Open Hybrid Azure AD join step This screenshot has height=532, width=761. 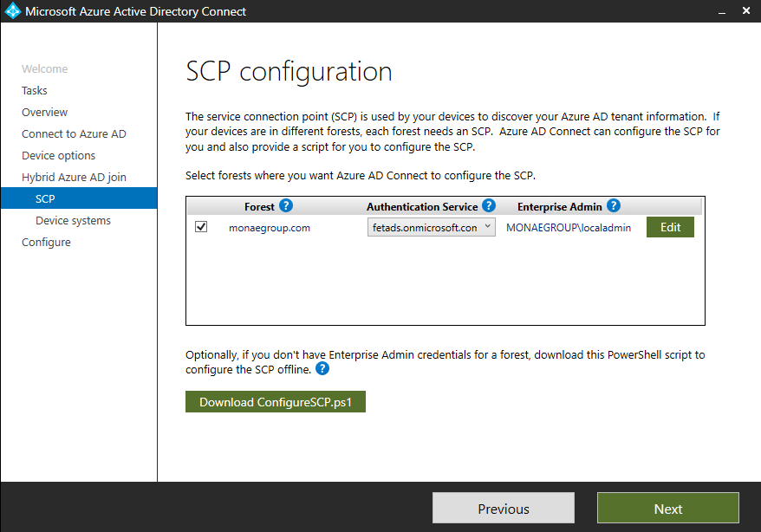point(74,177)
